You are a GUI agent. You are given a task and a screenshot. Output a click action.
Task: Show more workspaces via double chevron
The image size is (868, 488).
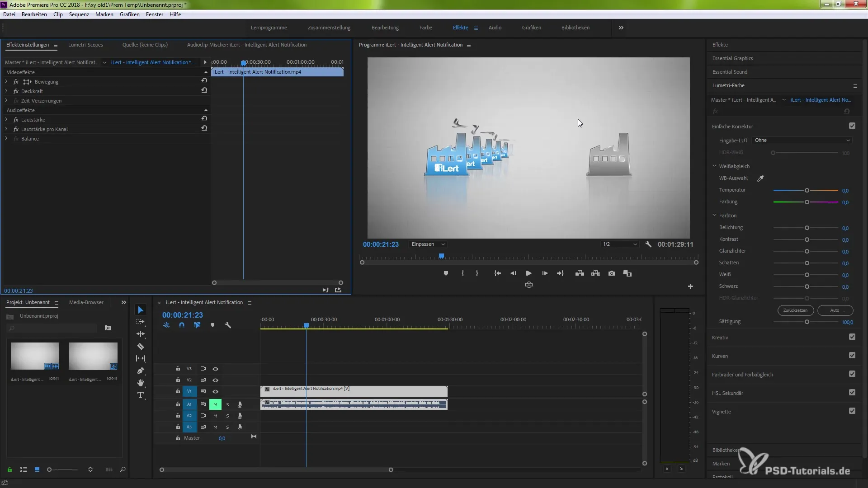pos(621,28)
